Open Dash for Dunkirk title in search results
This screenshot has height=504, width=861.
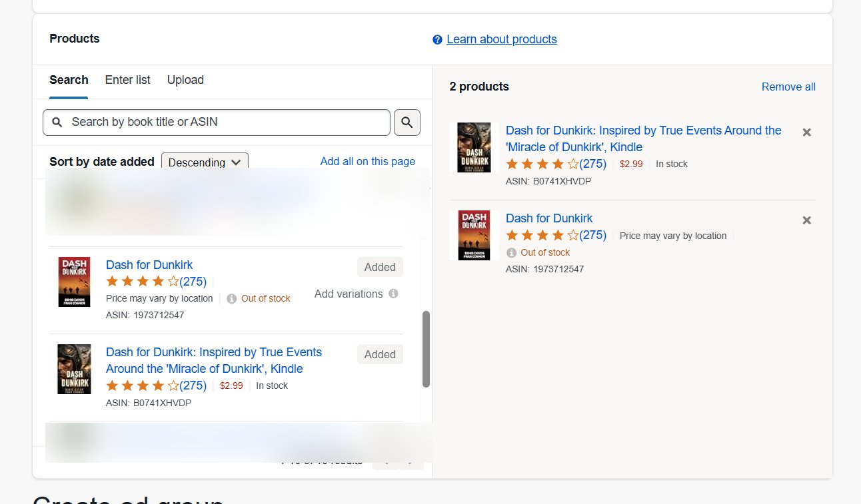coord(149,264)
